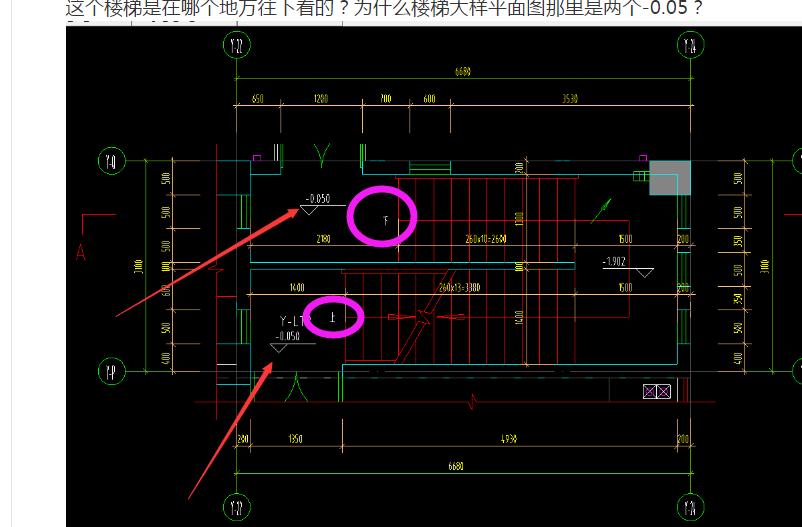802x527 pixels.
Task: Click the Y-22 grid bubble at top
Action: tap(237, 46)
